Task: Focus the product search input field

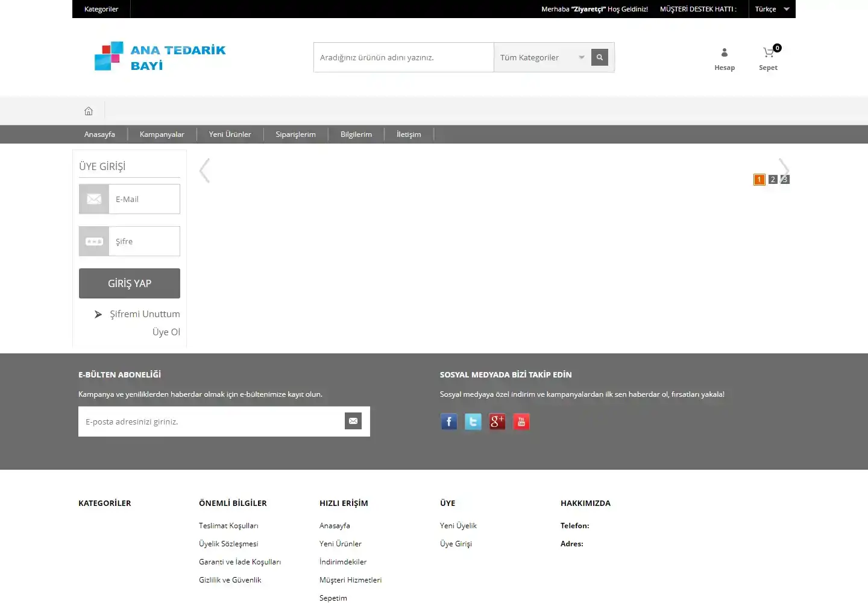Action: [404, 57]
